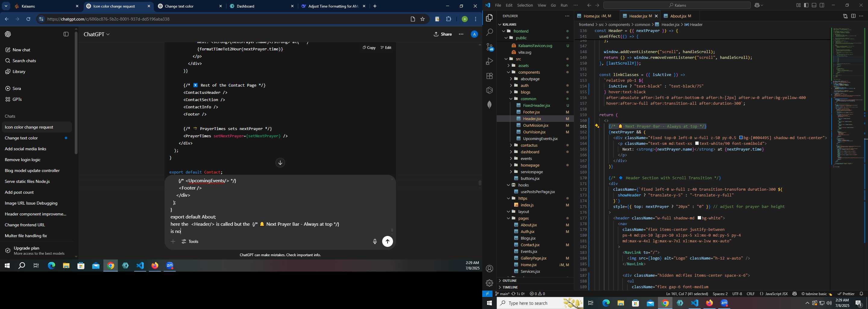The height and width of the screenshot is (309, 868).
Task: Click text-white/90 color swatch on line 164
Action: click(x=697, y=143)
